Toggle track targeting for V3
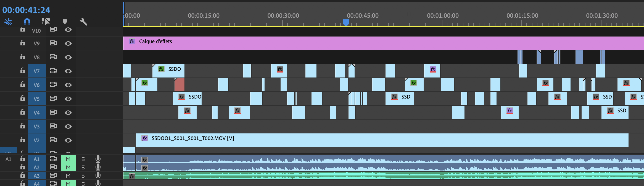Screen dimensions: 644x186 [x=36, y=126]
